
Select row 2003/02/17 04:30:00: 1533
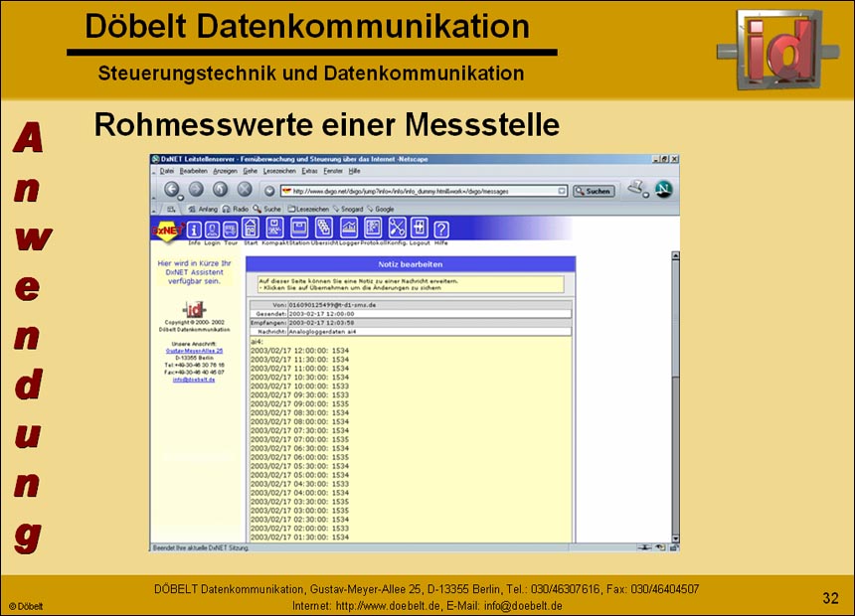[299, 484]
